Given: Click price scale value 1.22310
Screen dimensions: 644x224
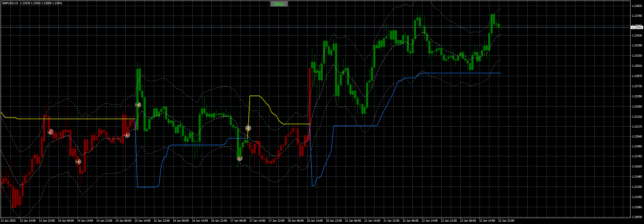Looking at the screenshot, I should click(637, 117).
